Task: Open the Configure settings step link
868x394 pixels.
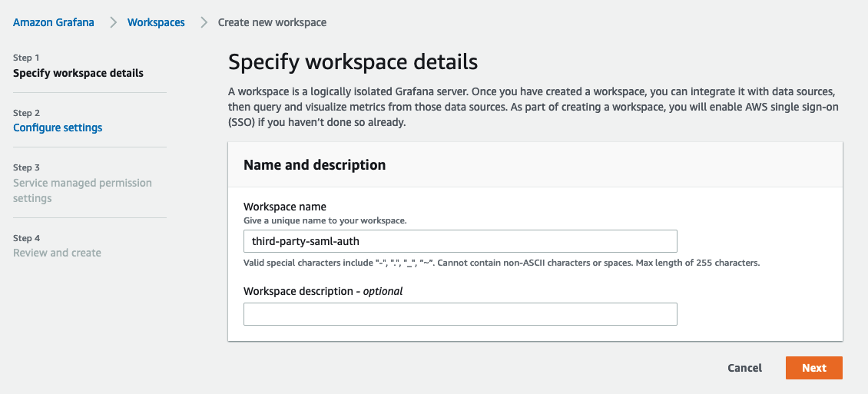Action: pyautogui.click(x=58, y=127)
